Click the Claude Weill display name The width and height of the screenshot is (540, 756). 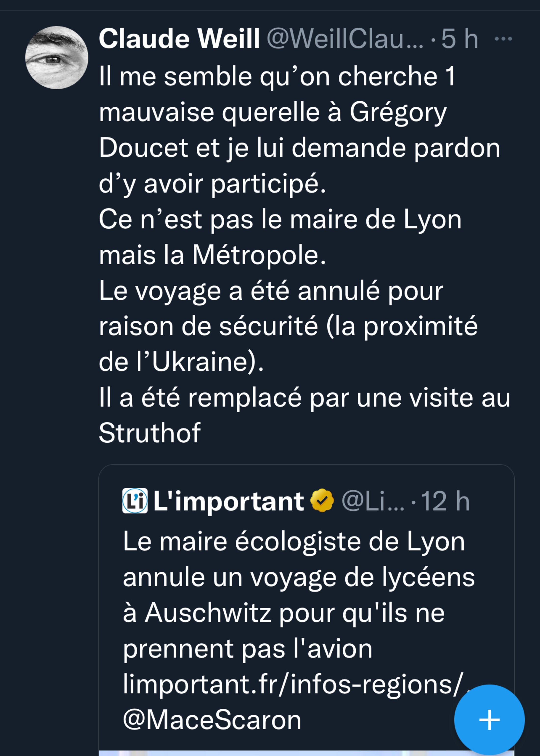pos(179,39)
